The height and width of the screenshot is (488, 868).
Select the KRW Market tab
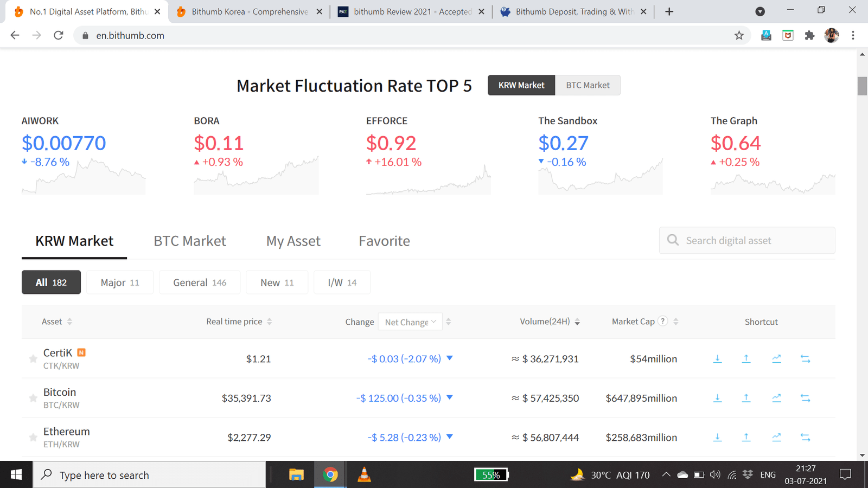coord(74,241)
